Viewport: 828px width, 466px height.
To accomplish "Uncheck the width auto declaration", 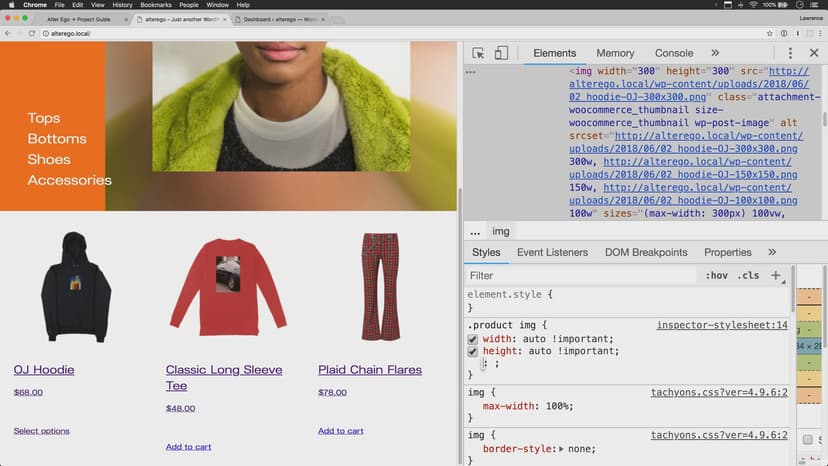I will (x=473, y=339).
